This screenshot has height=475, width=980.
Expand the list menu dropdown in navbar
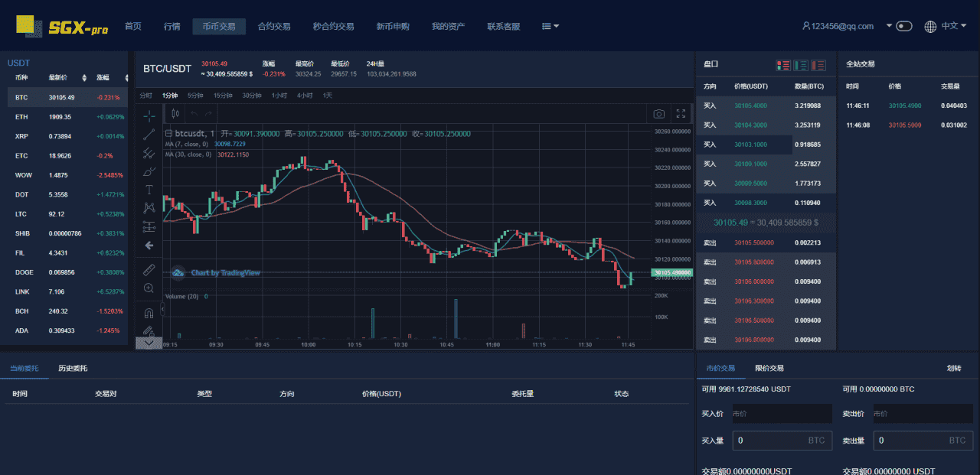pyautogui.click(x=550, y=26)
